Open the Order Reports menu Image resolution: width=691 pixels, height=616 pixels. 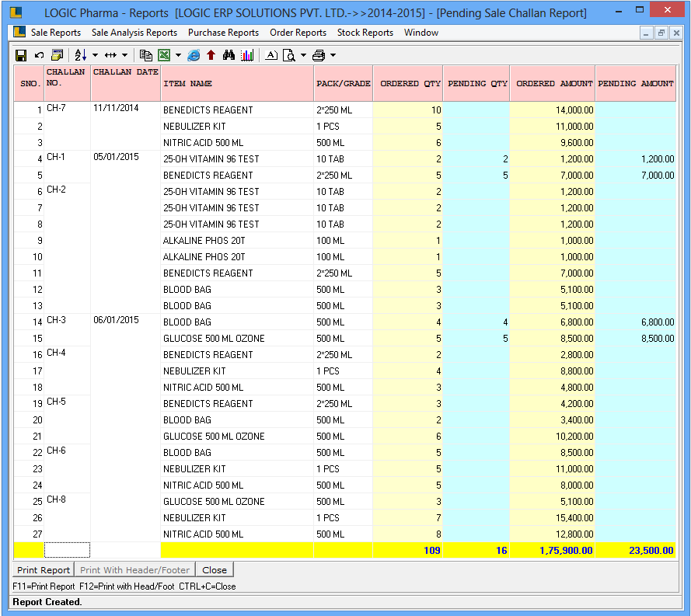point(298,33)
